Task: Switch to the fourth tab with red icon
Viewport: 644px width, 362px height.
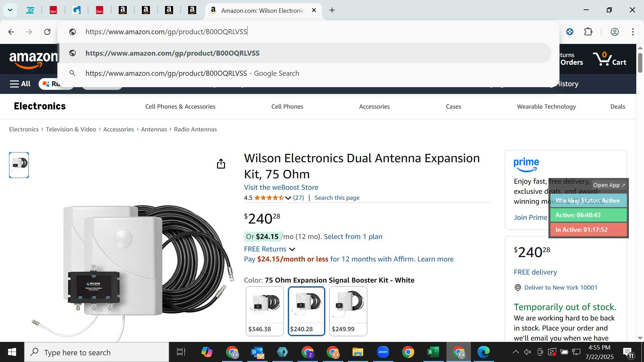Action: 100,10
